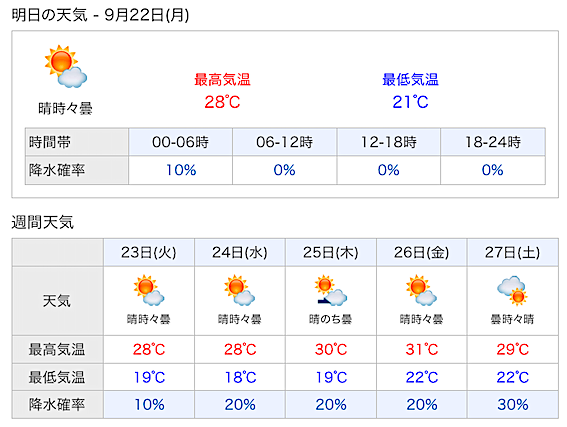Select the 18-24時 time slot header

493,142
